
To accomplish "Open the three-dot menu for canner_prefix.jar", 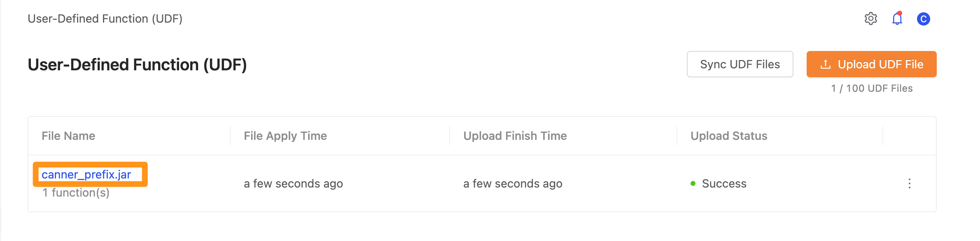I will (x=910, y=183).
